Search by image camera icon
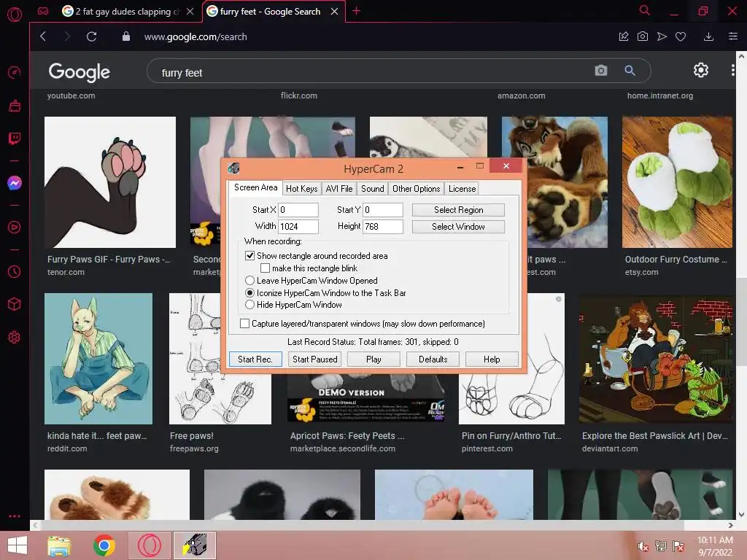Image resolution: width=747 pixels, height=560 pixels. click(601, 71)
